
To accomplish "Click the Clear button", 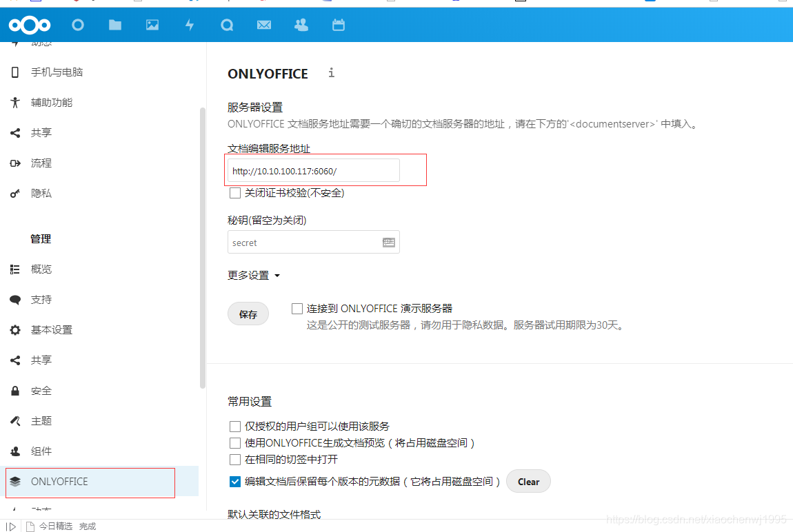I will (x=528, y=482).
